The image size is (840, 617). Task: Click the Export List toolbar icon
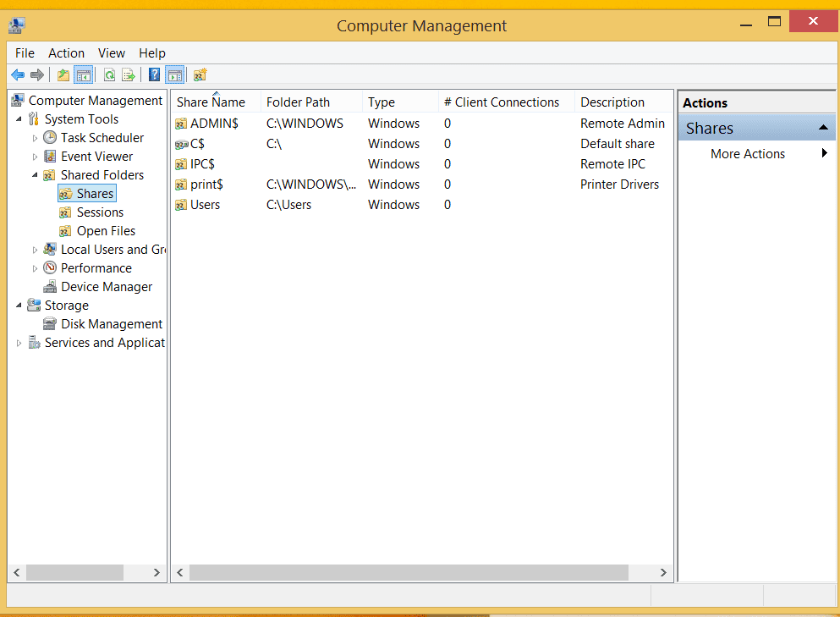tap(129, 75)
